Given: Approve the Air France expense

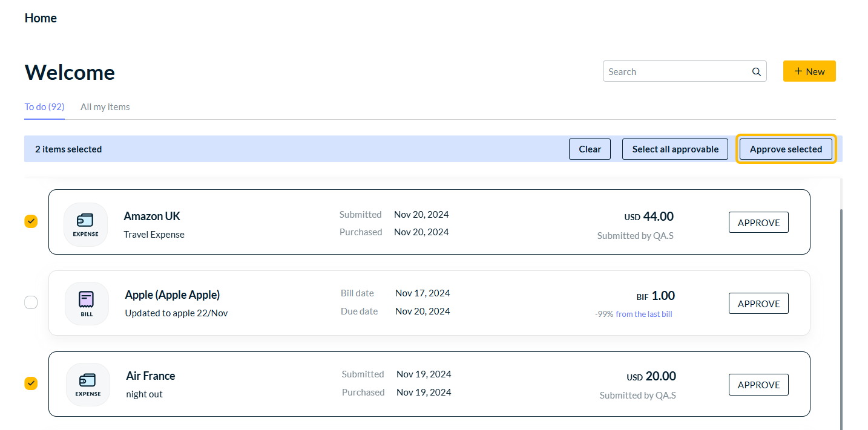Looking at the screenshot, I should [x=758, y=385].
